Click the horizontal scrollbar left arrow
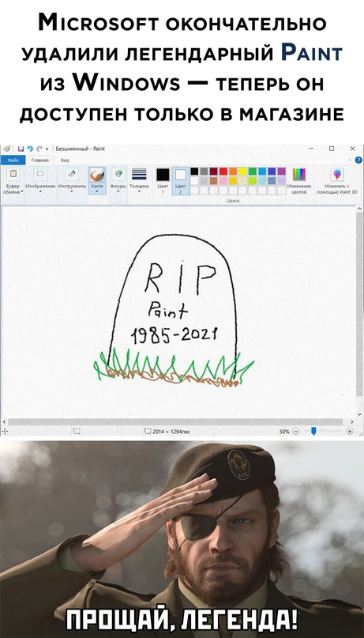Image resolution: width=364 pixels, height=638 pixels. (x=4, y=421)
